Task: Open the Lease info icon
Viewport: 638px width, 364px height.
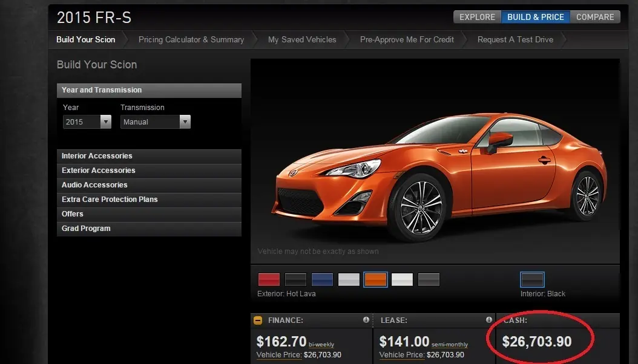Action: click(x=488, y=320)
